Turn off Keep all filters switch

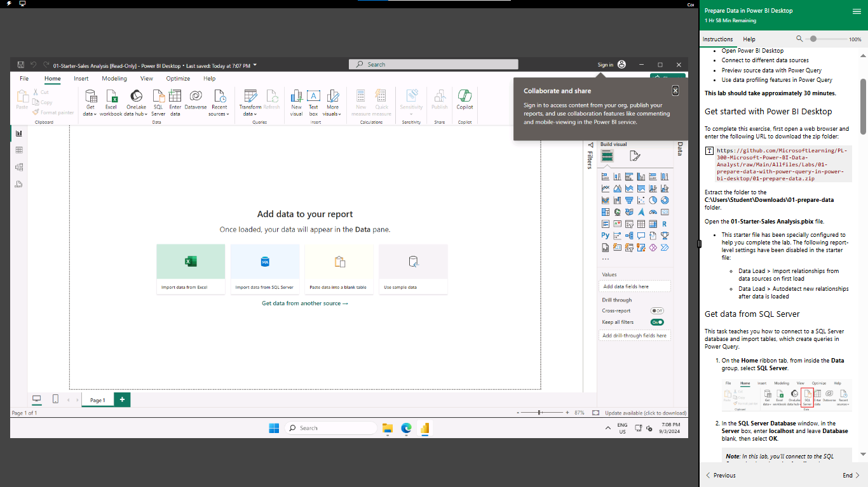(657, 322)
